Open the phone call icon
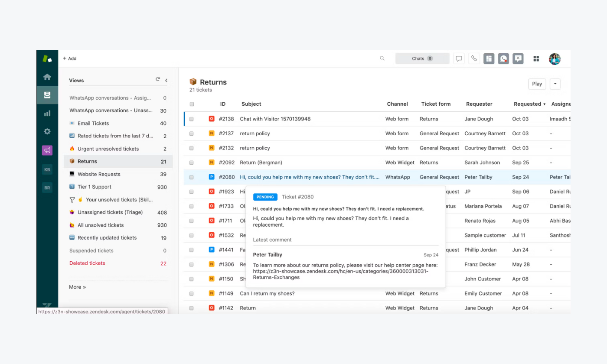 pos(474,58)
